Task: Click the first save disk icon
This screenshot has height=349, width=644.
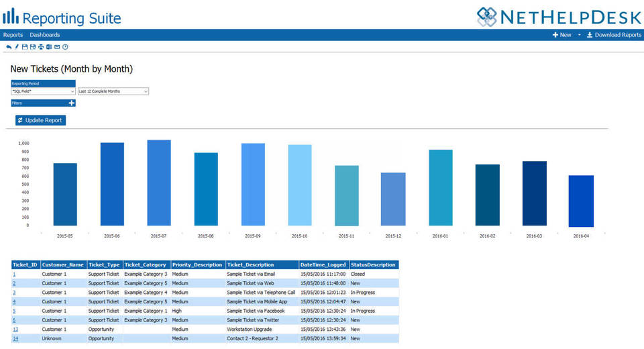Action: pyautogui.click(x=25, y=47)
